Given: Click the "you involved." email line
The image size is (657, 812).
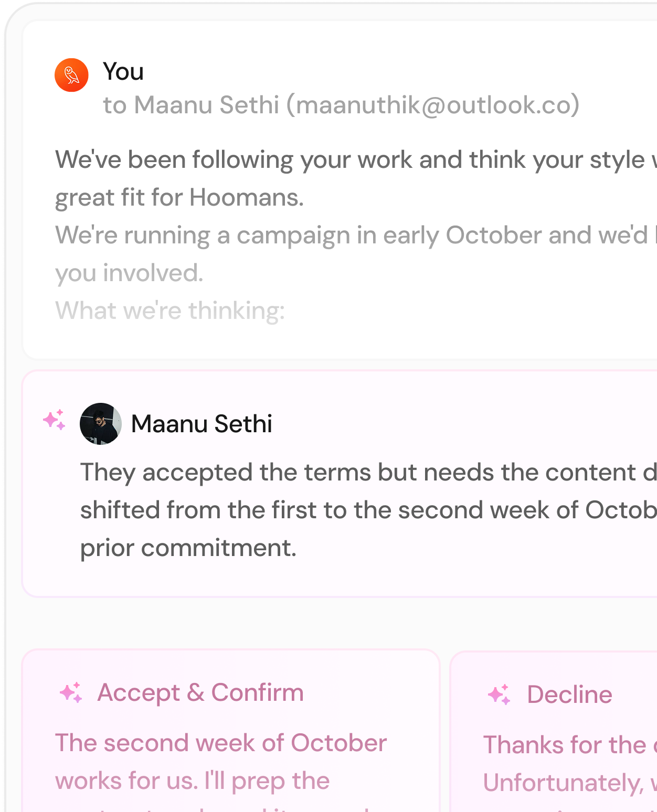Looking at the screenshot, I should tap(129, 273).
